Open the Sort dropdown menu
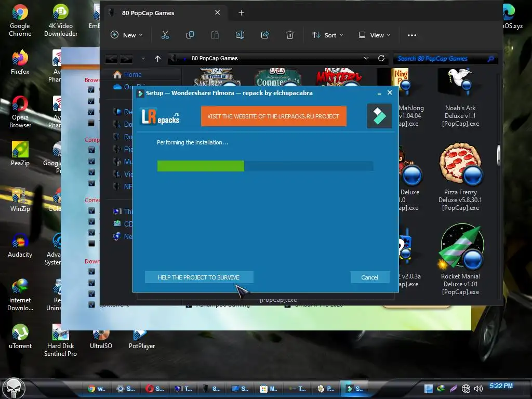The height and width of the screenshot is (399, 532). coord(328,35)
